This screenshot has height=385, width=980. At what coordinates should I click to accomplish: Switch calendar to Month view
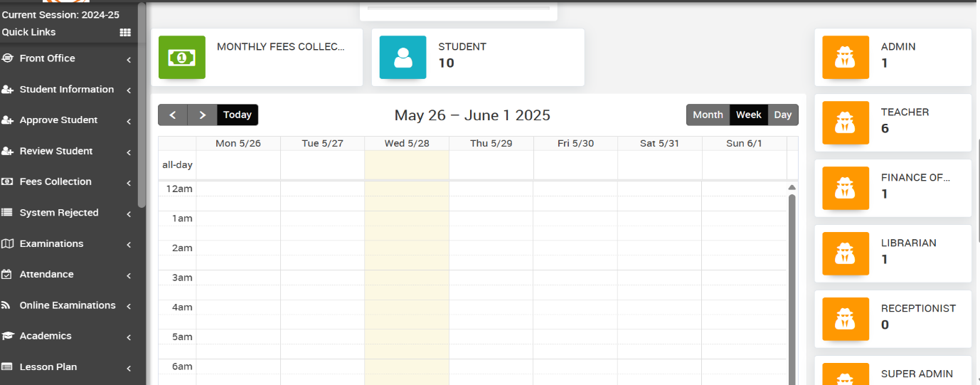708,115
